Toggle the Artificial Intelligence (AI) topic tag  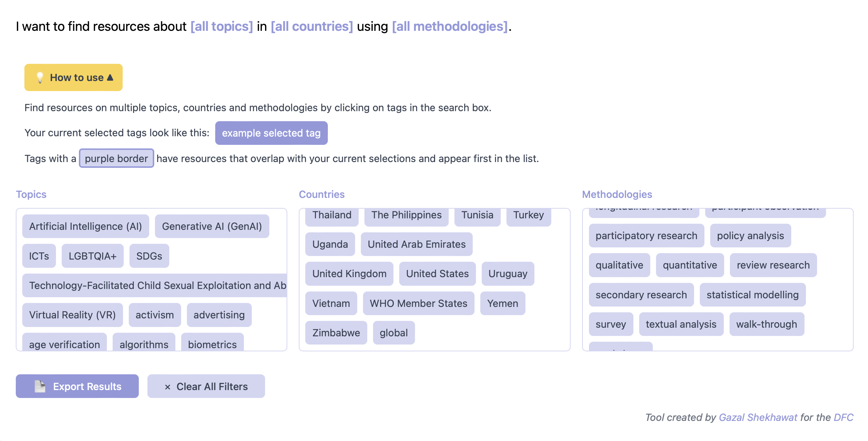(85, 226)
